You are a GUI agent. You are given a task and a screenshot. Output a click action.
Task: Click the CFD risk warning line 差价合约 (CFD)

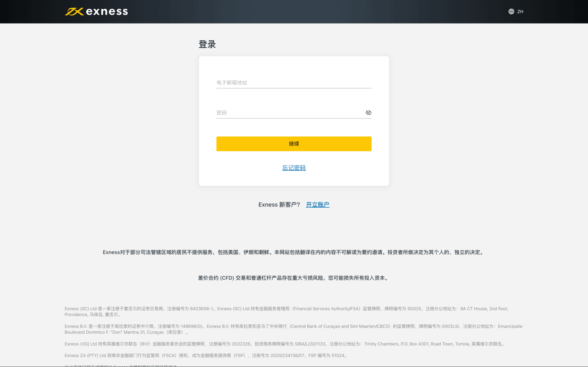pyautogui.click(x=294, y=278)
